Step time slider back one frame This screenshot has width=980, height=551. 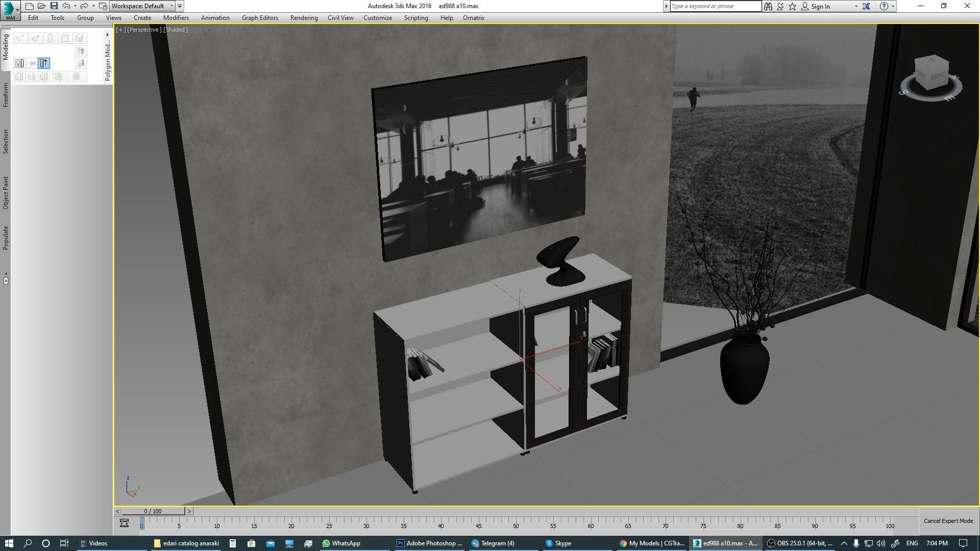click(x=117, y=511)
